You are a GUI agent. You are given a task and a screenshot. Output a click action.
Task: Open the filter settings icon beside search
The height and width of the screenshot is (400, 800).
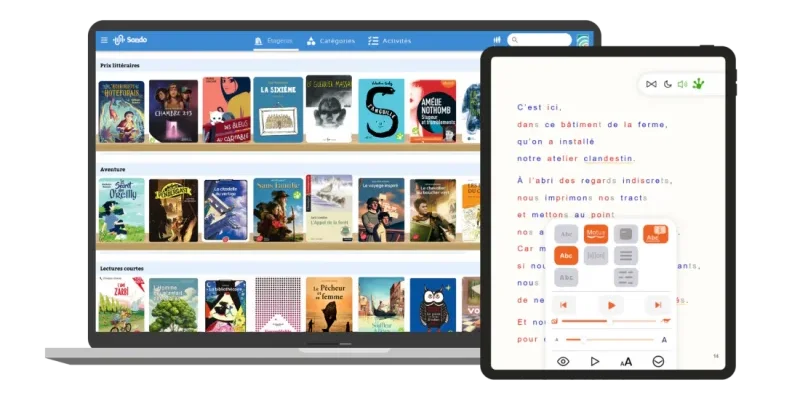pyautogui.click(x=497, y=40)
